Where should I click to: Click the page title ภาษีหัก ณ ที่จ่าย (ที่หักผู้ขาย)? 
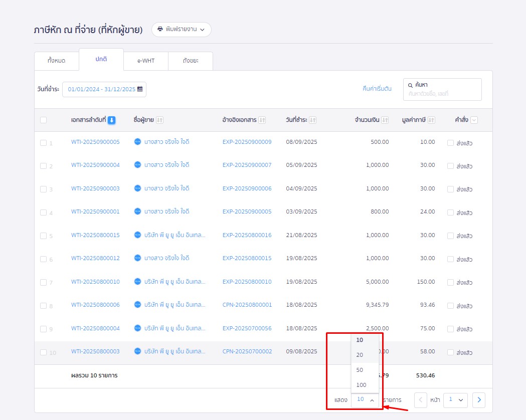pyautogui.click(x=88, y=30)
